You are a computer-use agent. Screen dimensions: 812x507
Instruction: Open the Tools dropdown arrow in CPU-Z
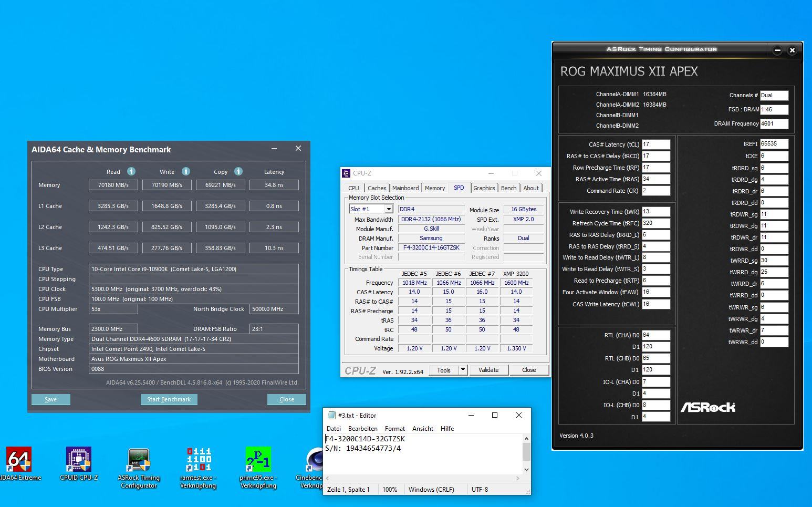[463, 370]
